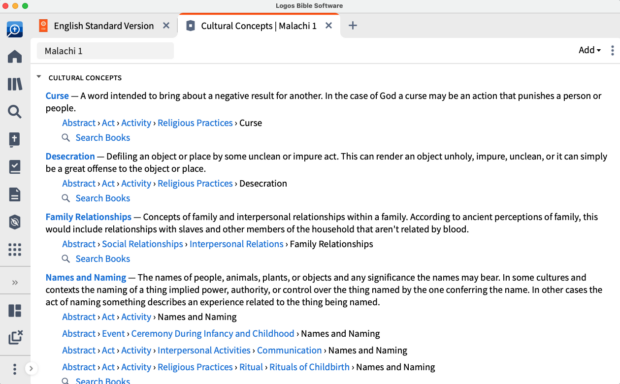Image resolution: width=620 pixels, height=384 pixels.
Task: Close the Cultural Concepts tab
Action: 329,26
